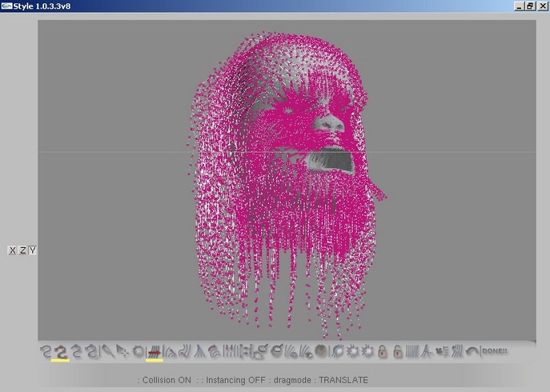This screenshot has width=550, height=392.
Task: Toggle the highlighted red-arrow hair translate tool
Action: pos(155,351)
